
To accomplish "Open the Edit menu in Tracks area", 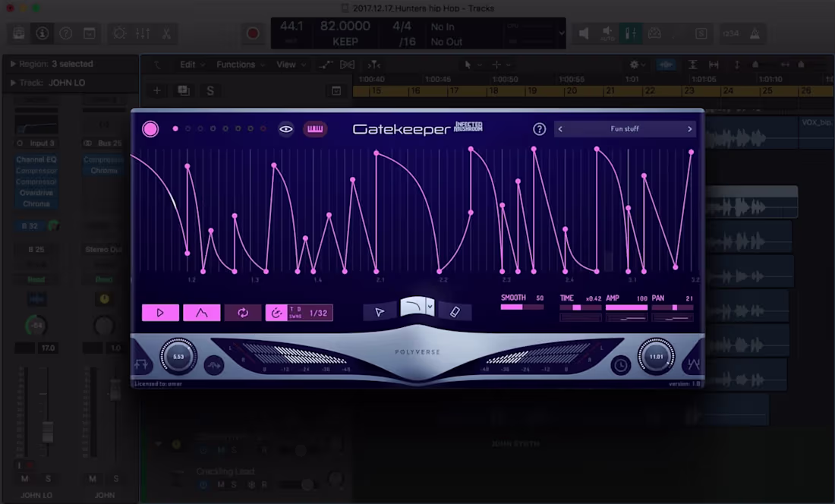I will point(192,65).
